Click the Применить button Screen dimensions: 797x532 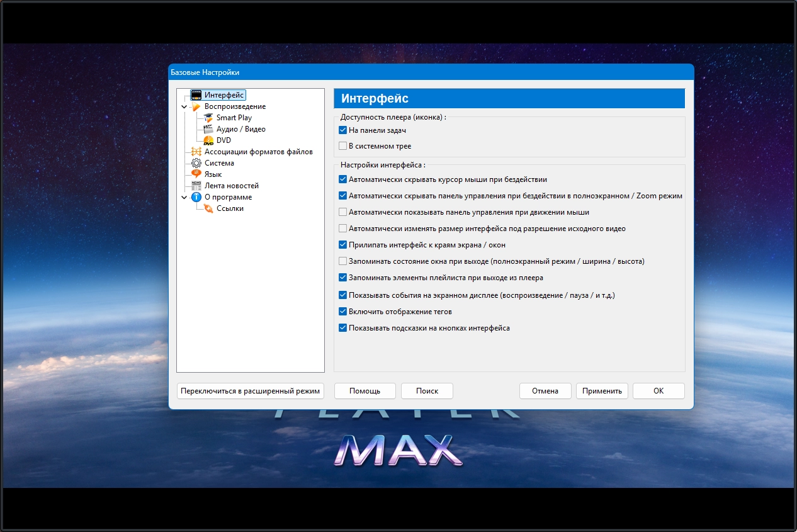click(602, 391)
